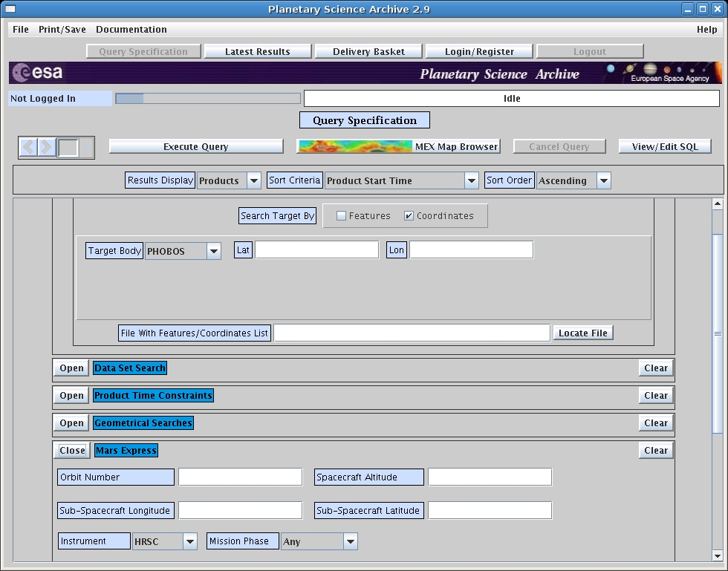The width and height of the screenshot is (728, 571).
Task: Expand the Geometrical Searches section
Action: point(71,423)
